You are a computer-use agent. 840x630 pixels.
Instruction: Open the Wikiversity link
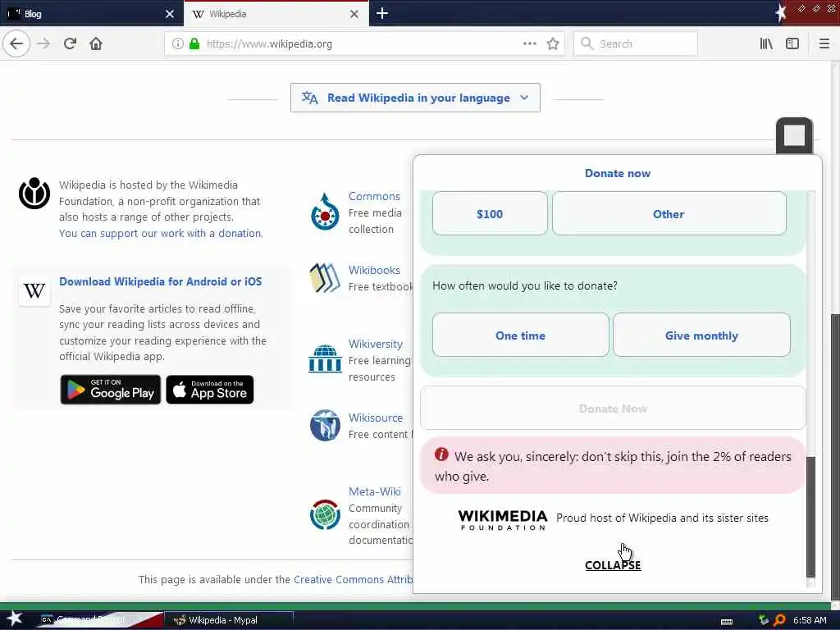click(x=376, y=344)
